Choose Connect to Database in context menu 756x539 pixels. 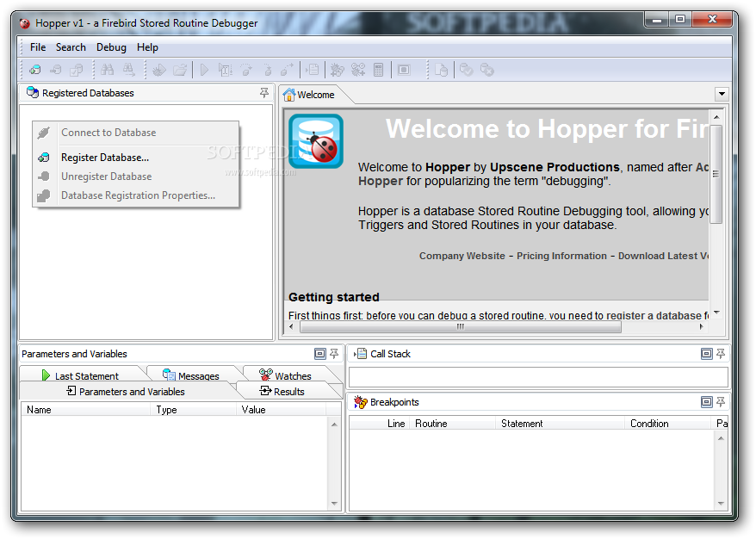point(135,133)
